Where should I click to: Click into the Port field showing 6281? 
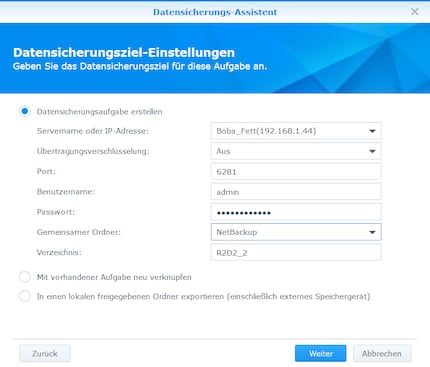[296, 172]
